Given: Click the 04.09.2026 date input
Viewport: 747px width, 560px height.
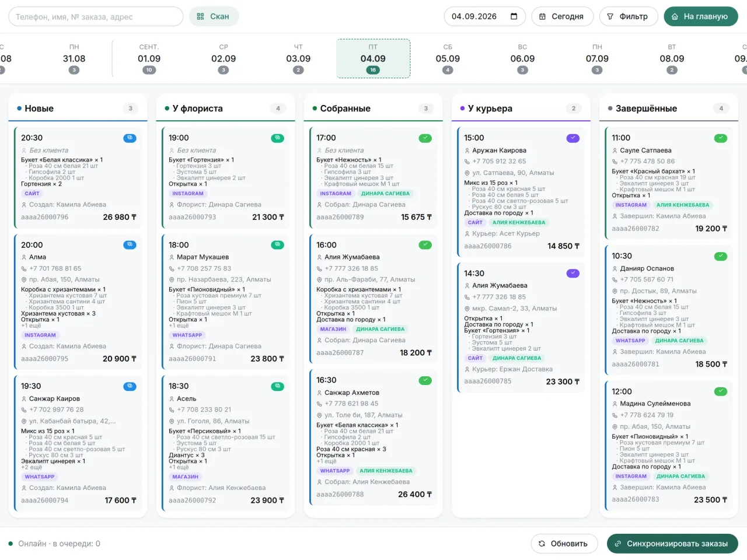Looking at the screenshot, I should tap(485, 16).
